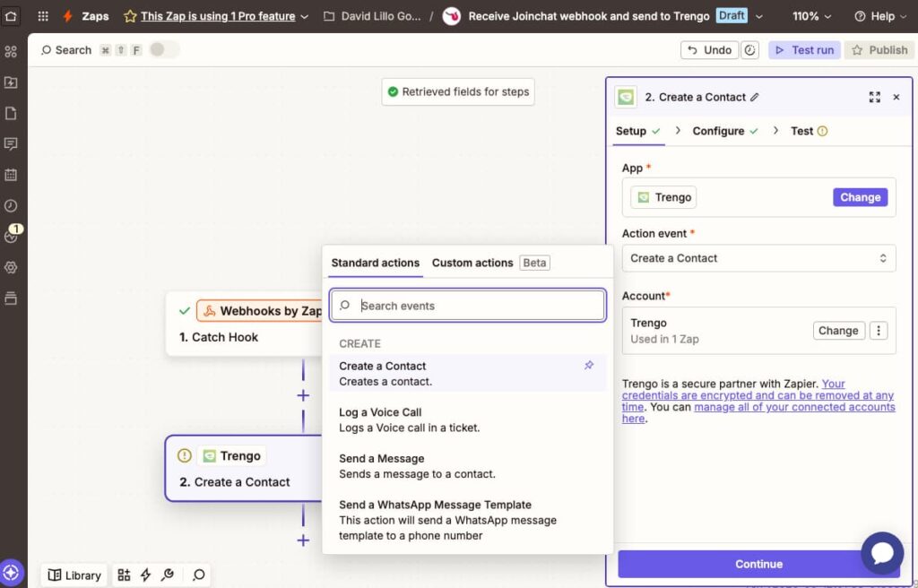
Task: Click the Zap title Receive Joinchat webhook
Action: (x=588, y=16)
